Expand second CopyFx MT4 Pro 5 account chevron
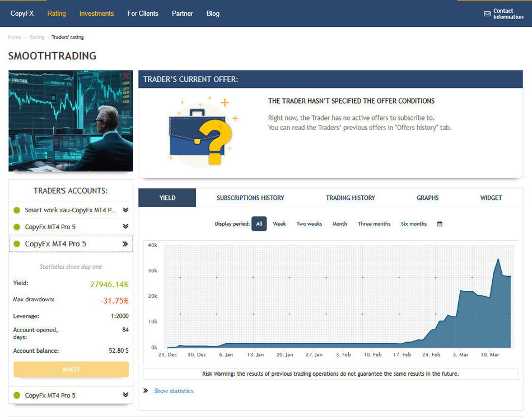The height and width of the screenshot is (420, 532). pos(125,226)
